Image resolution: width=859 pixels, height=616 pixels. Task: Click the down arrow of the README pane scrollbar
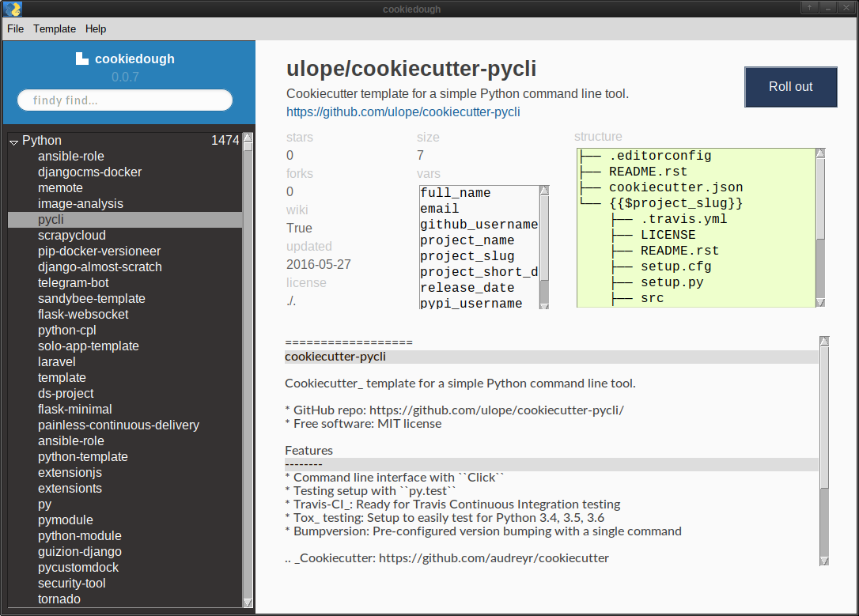click(824, 561)
